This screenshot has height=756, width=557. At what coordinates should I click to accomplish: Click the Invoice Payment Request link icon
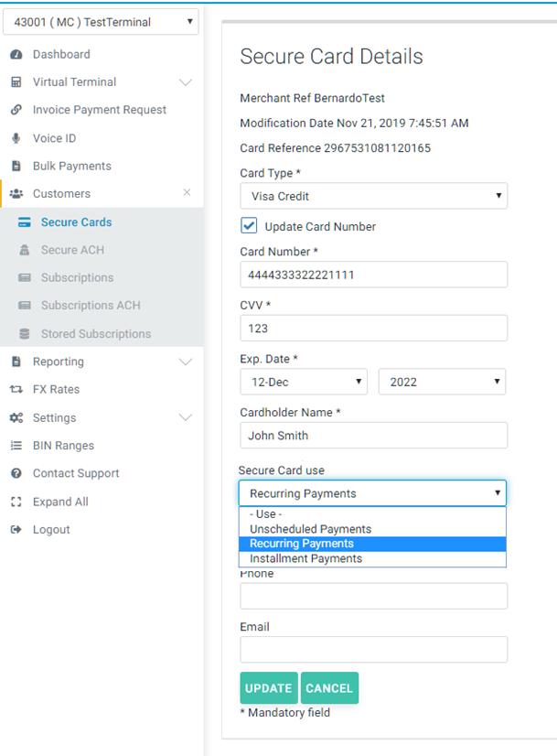16,110
